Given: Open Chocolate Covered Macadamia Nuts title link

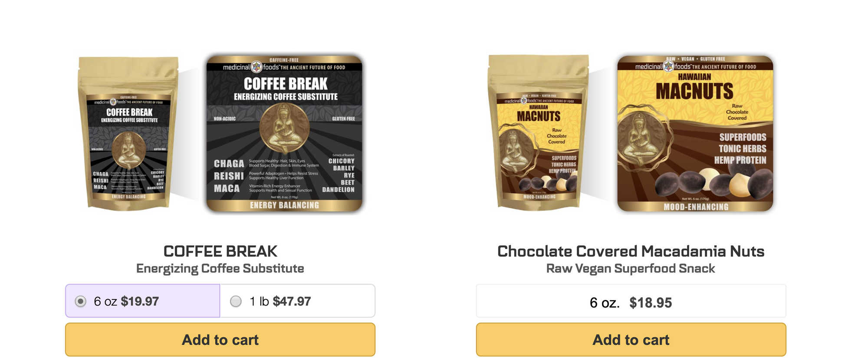Looking at the screenshot, I should (x=631, y=251).
